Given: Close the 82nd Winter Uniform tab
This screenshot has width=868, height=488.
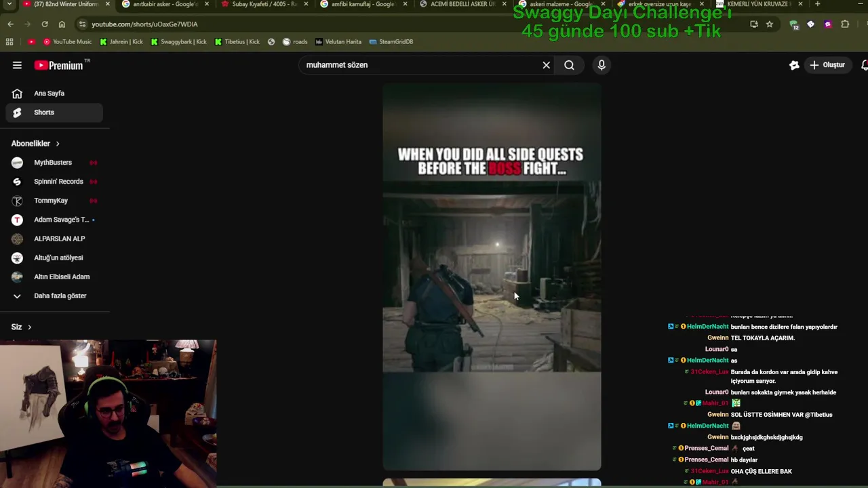Looking at the screenshot, I should click(107, 4).
